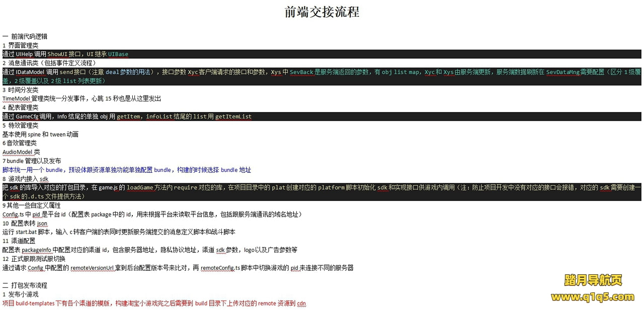644x310 pixels.
Task: Click the 8 游戏内接入 sdk heading
Action: click(x=25, y=179)
